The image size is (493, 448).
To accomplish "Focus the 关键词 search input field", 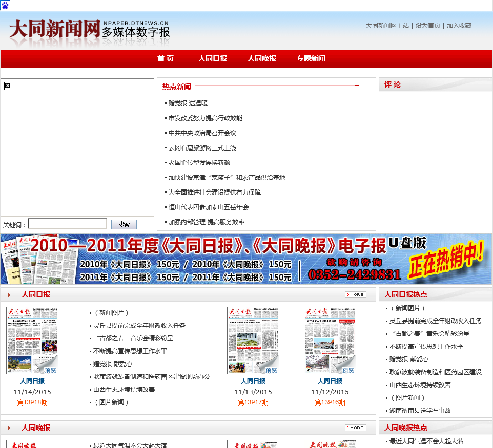I will (67, 224).
